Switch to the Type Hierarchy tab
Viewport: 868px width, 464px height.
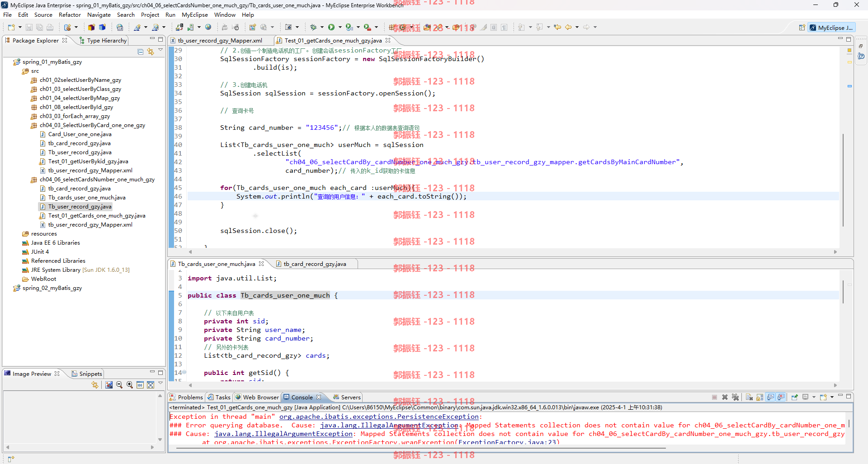[103, 41]
